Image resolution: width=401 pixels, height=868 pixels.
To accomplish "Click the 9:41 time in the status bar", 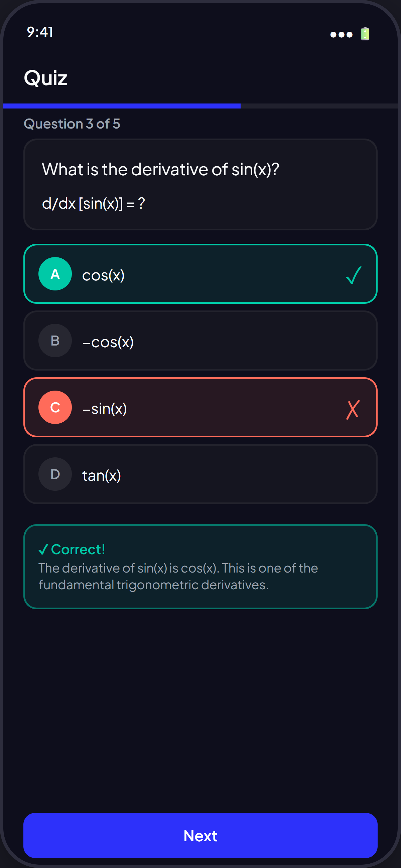I will [39, 32].
